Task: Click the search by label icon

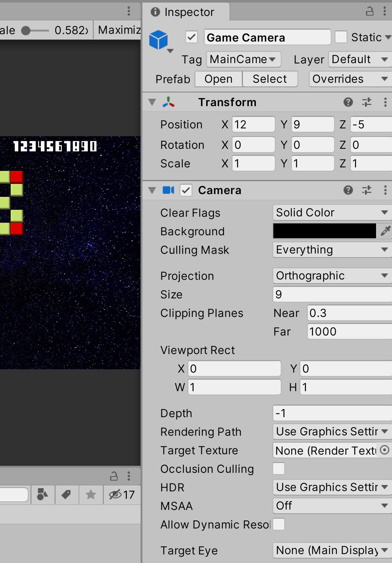Action: [66, 494]
